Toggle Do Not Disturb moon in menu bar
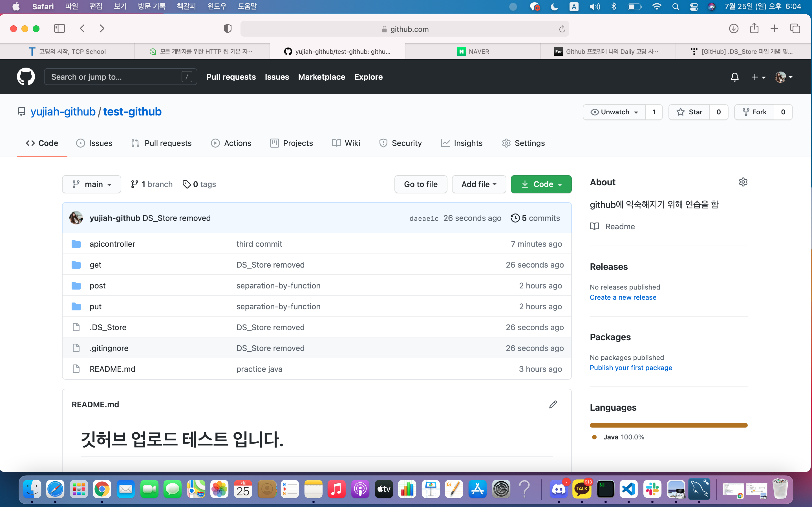The image size is (812, 507). pos(554,6)
